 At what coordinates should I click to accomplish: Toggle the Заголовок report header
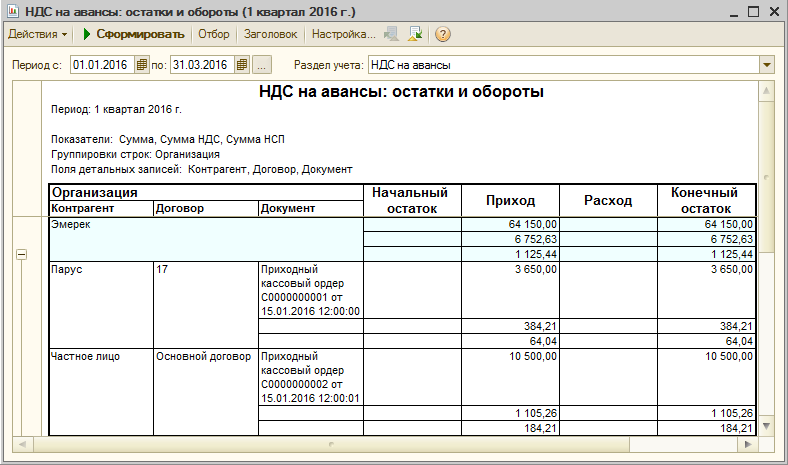(x=270, y=34)
